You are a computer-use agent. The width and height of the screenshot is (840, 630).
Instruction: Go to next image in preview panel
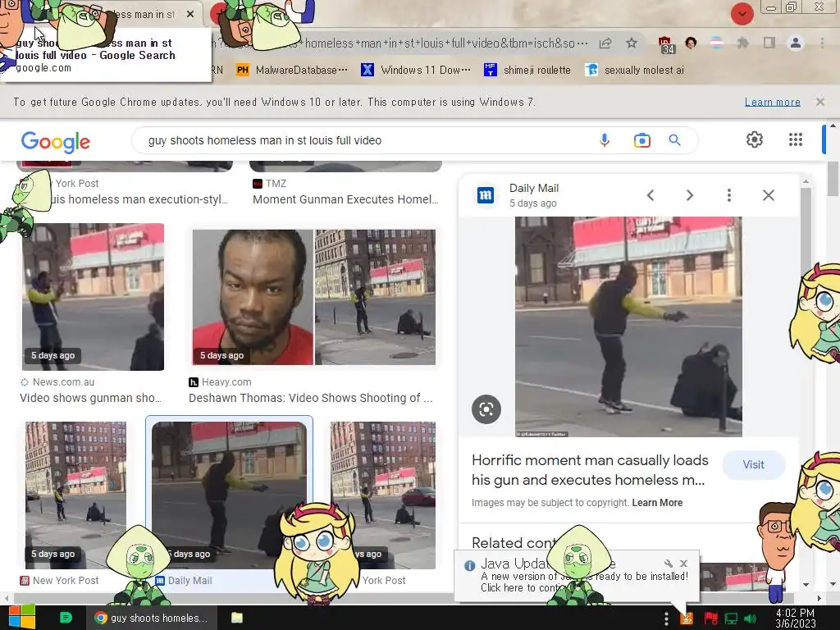pyautogui.click(x=690, y=195)
